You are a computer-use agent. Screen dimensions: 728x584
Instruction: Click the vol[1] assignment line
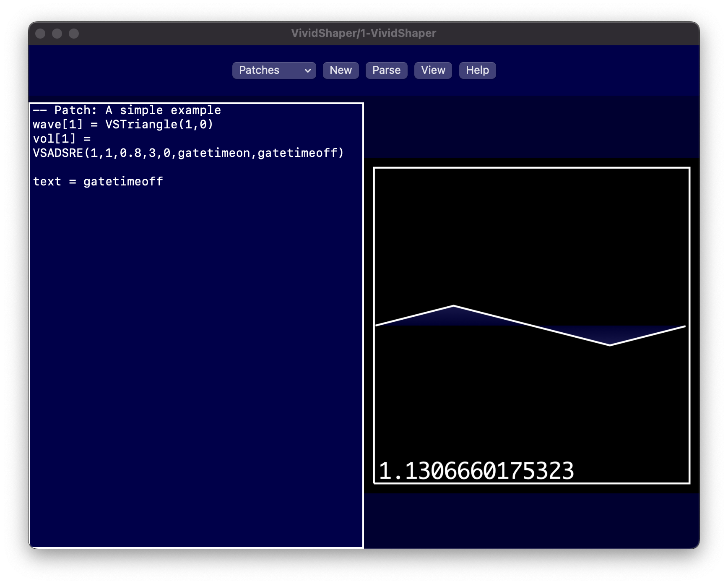pos(61,139)
